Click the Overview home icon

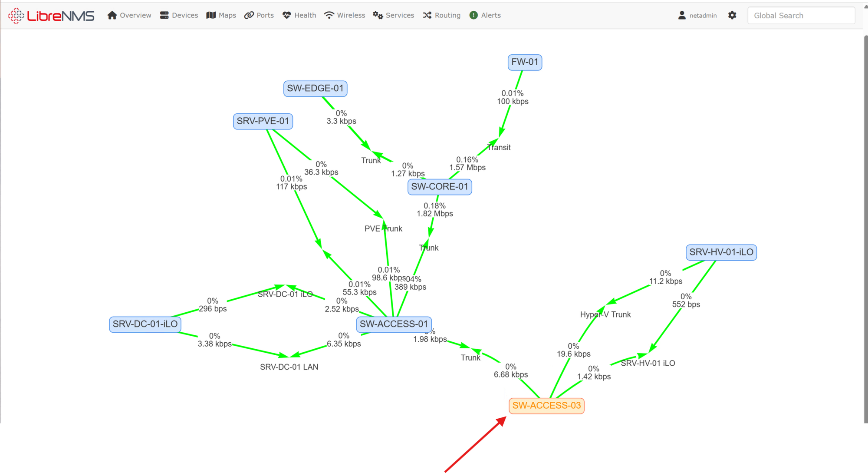point(112,15)
